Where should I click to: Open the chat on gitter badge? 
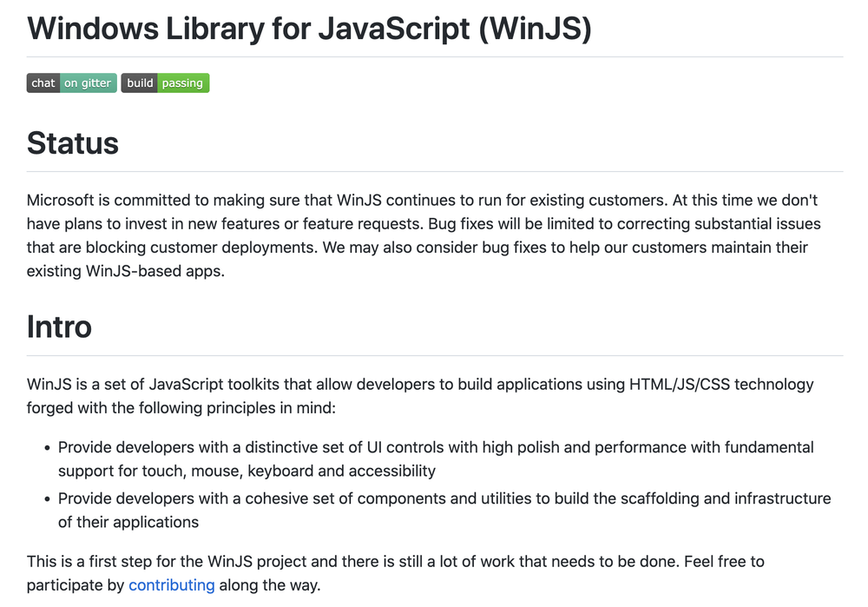tap(72, 83)
